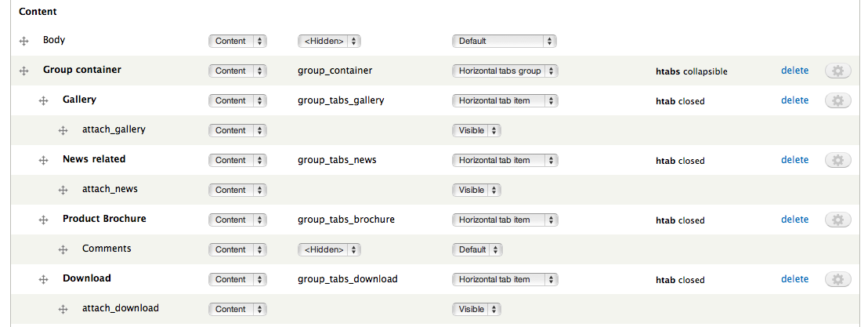Open the gear settings for Gallery group
This screenshot has height=327, width=868.
coord(837,100)
